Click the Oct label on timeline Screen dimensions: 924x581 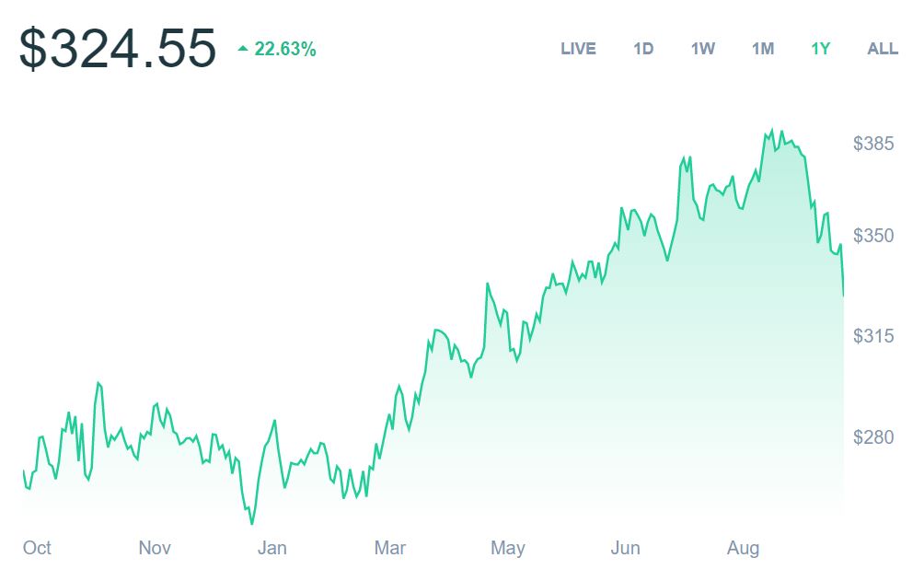click(37, 549)
